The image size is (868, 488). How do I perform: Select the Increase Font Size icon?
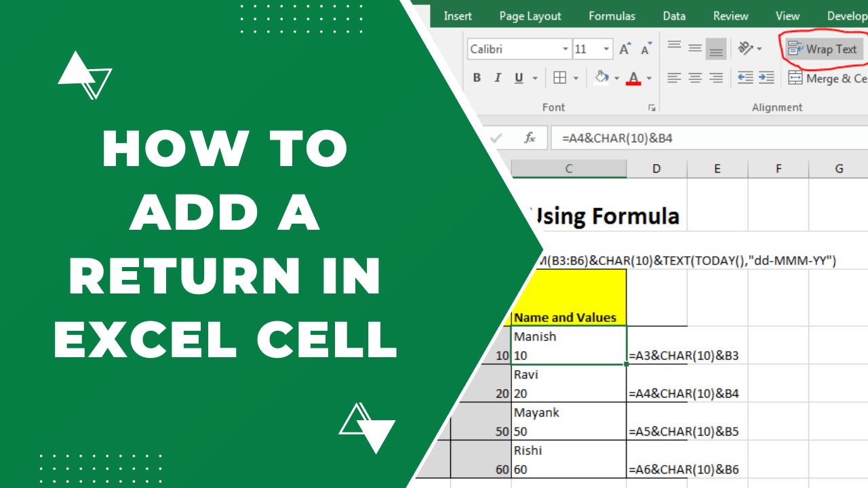coord(624,47)
